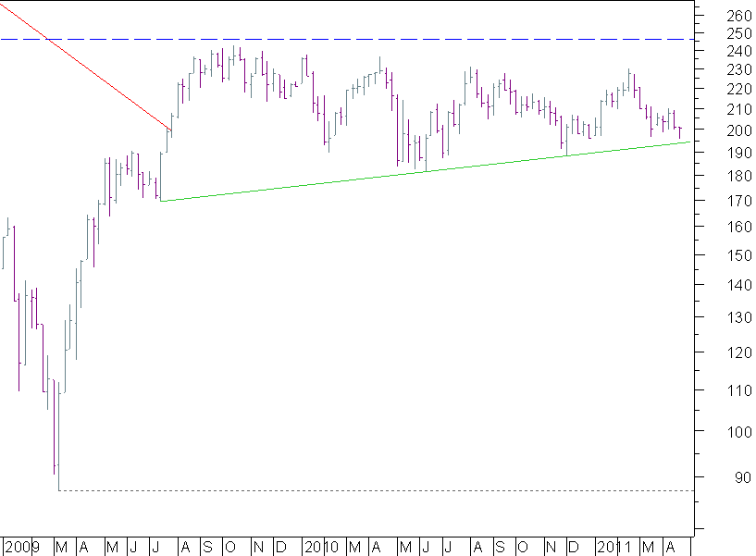
Task: Click the 170 price axis label
Action: pos(739,201)
